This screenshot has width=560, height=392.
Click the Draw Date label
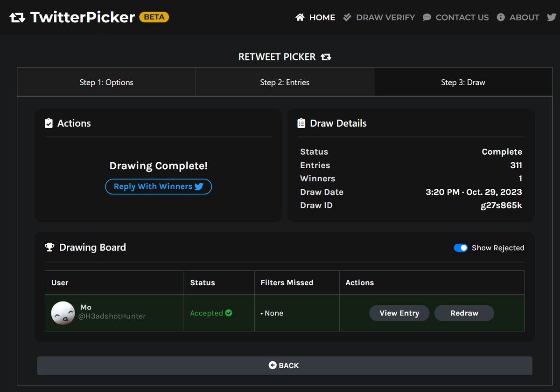click(x=322, y=192)
